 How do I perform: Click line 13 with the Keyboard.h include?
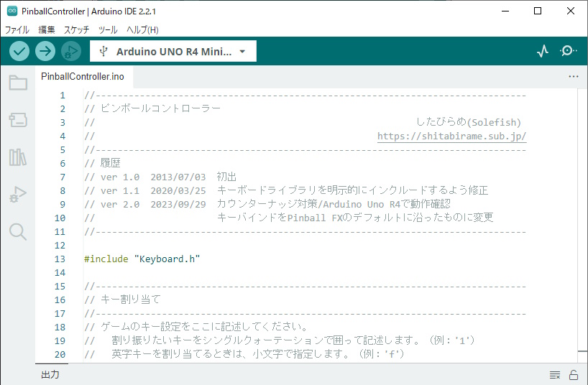coord(142,259)
